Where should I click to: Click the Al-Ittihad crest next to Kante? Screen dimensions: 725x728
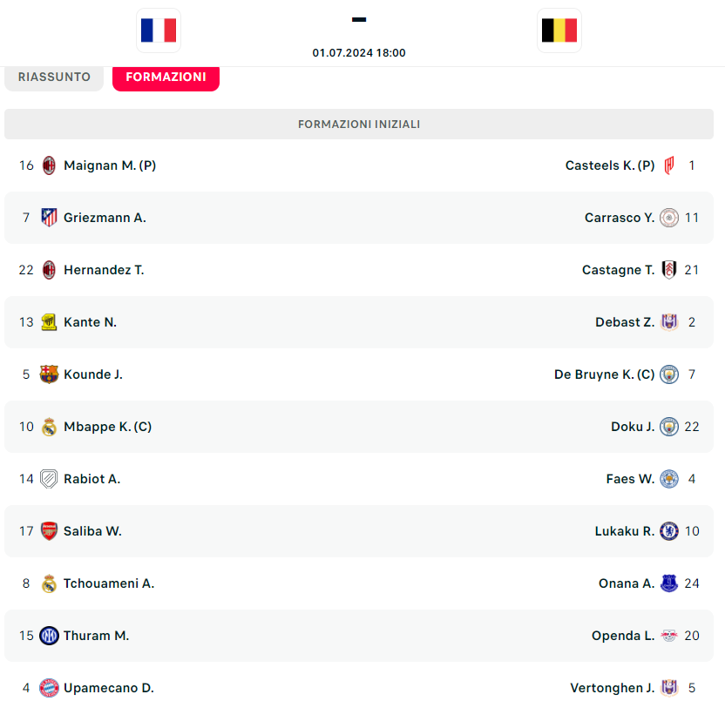coord(50,322)
